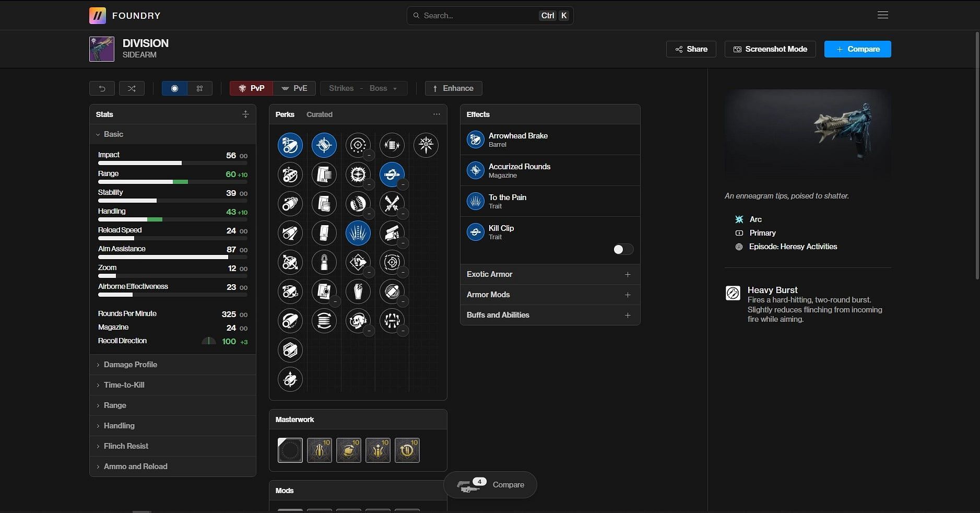Open the Perks tab
This screenshot has height=513, width=980.
click(285, 114)
